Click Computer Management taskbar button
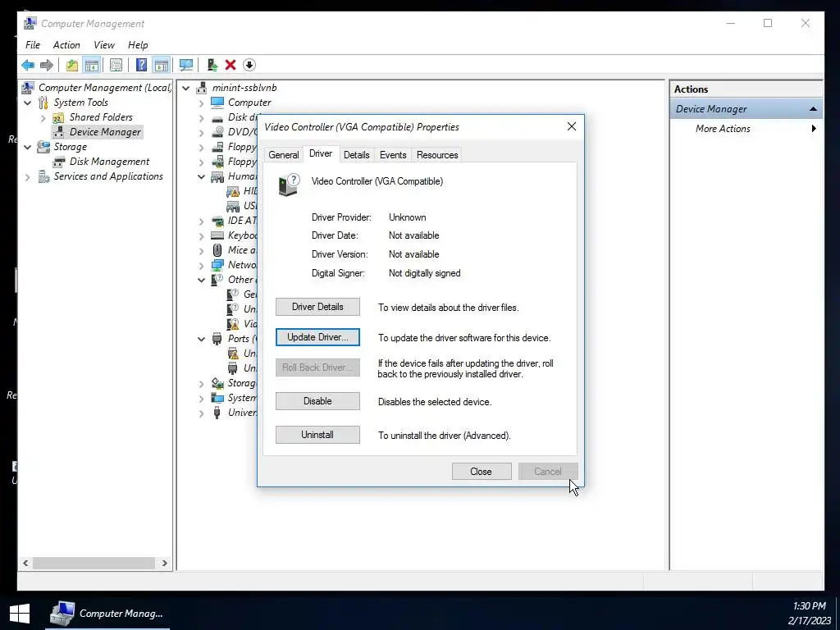This screenshot has width=840, height=630. (x=107, y=614)
